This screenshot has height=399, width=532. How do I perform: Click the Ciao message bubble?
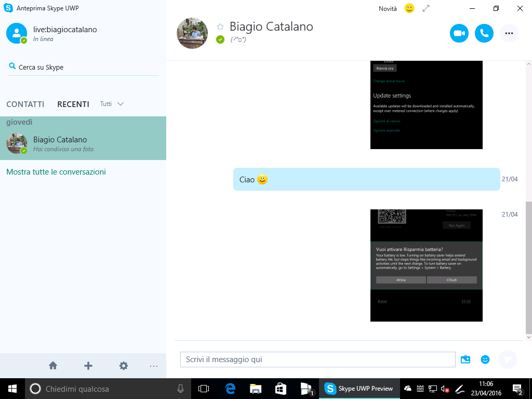point(366,179)
